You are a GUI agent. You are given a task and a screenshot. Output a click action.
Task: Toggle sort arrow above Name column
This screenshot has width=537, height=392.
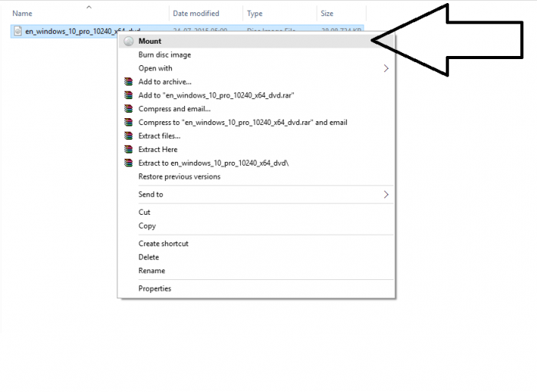89,7
